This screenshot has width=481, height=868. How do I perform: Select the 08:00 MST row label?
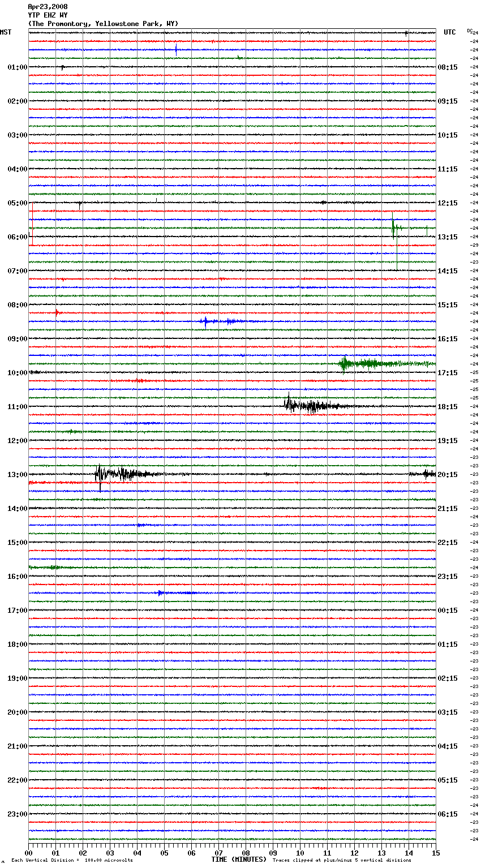click(17, 305)
